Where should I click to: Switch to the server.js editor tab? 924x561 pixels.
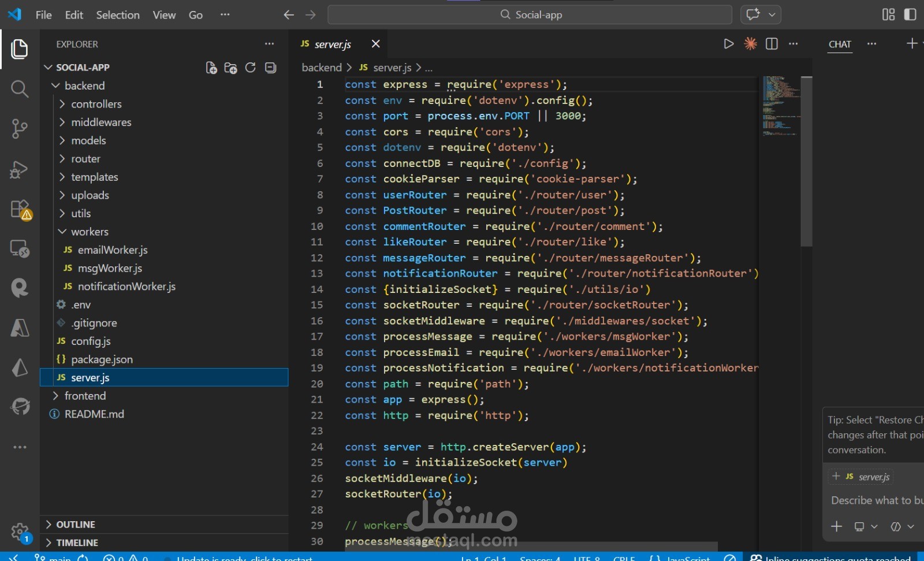(332, 44)
